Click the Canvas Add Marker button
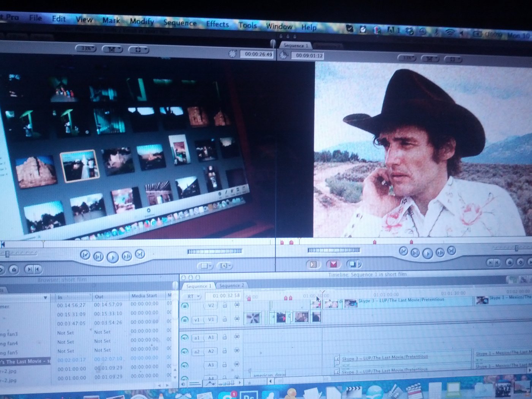The height and width of the screenshot is (399, 532). (x=510, y=262)
